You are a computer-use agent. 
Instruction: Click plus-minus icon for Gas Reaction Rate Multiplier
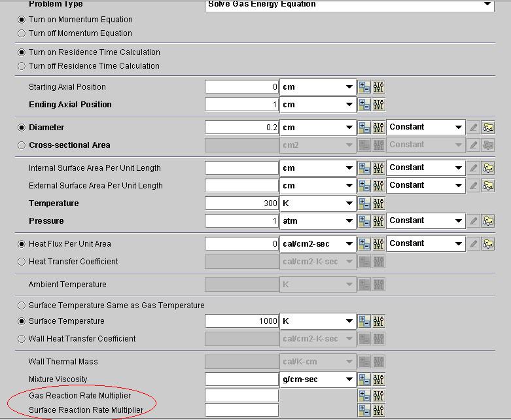click(x=364, y=396)
